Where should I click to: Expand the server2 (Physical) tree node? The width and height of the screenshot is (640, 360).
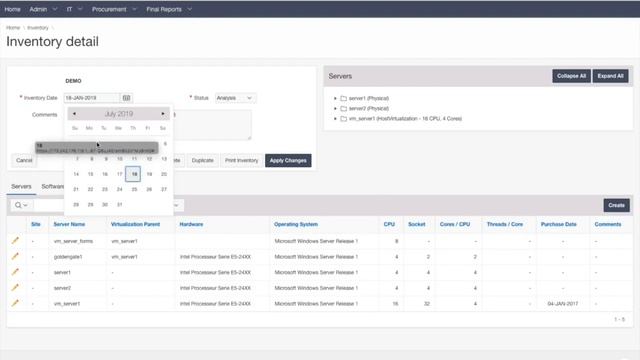[335, 109]
